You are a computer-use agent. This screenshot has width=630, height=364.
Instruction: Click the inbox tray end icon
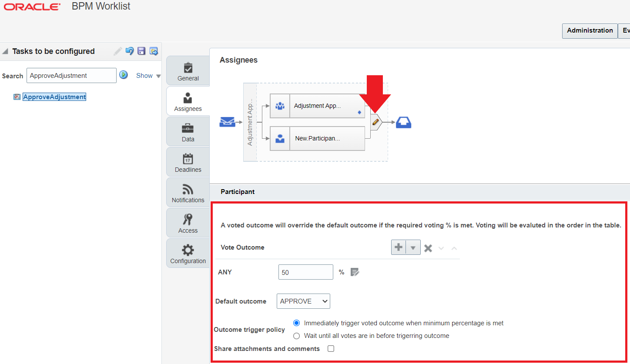click(x=403, y=123)
